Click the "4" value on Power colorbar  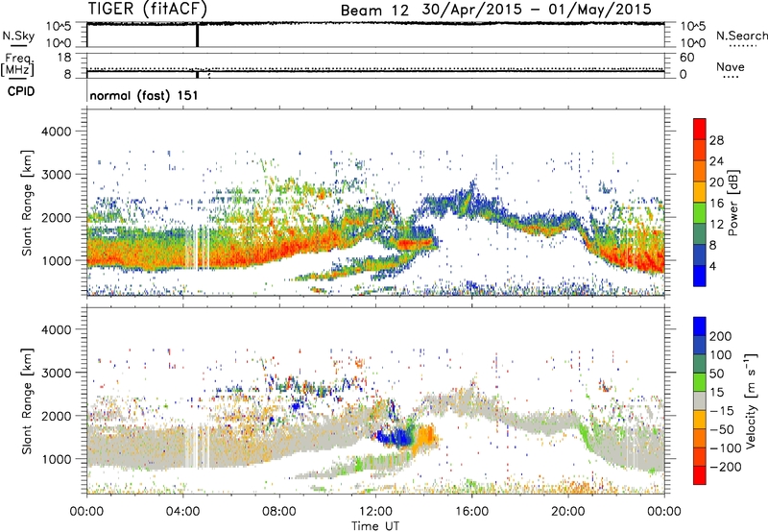click(x=712, y=266)
